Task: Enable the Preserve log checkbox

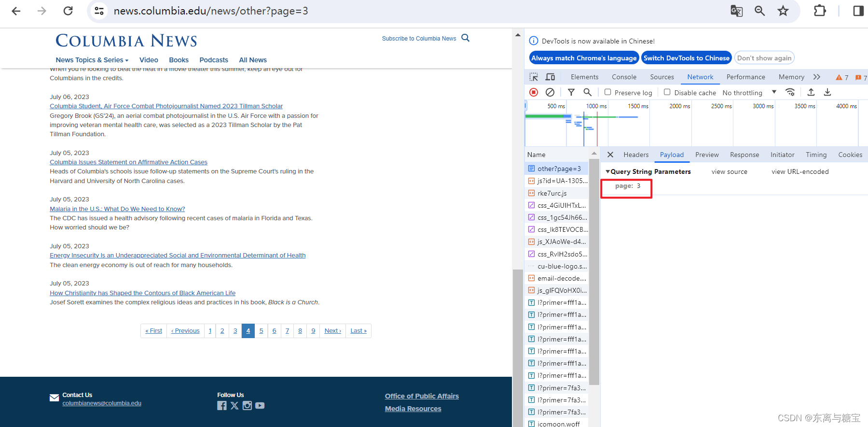Action: [608, 92]
